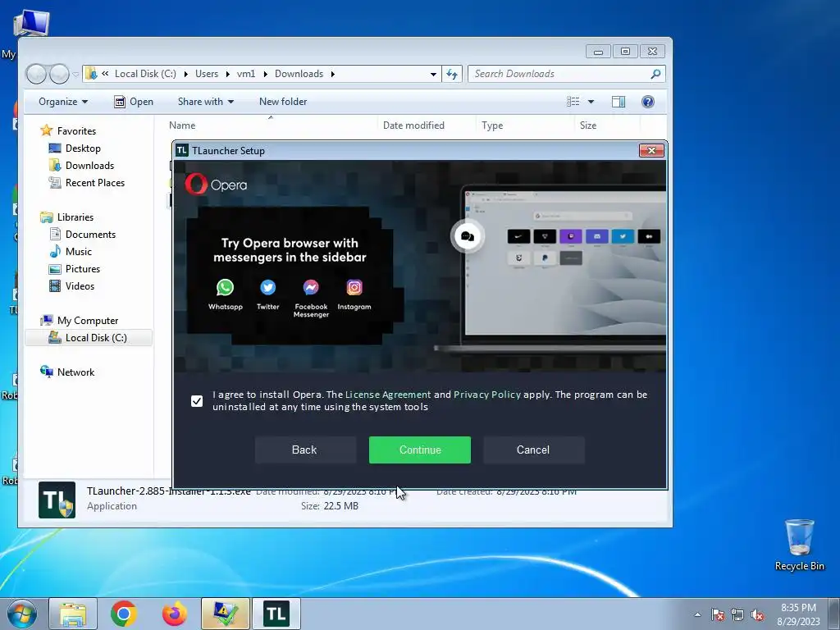
Task: Close the TLauncher Setup dialog
Action: 651,151
